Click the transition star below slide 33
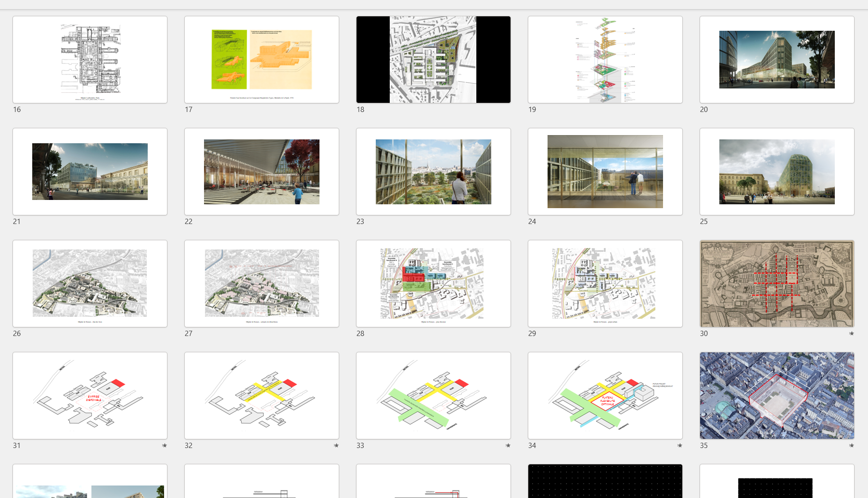The width and height of the screenshot is (868, 498). (x=508, y=446)
